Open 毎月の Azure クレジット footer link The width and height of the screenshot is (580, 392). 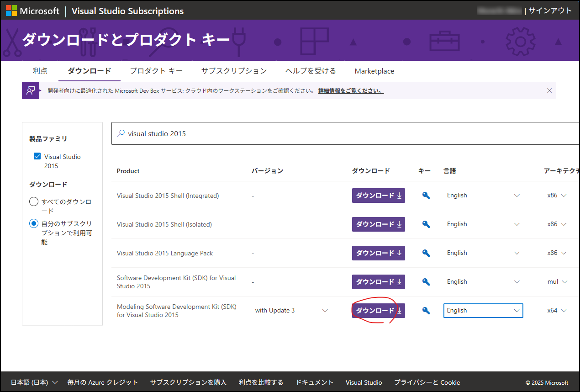(x=102, y=382)
